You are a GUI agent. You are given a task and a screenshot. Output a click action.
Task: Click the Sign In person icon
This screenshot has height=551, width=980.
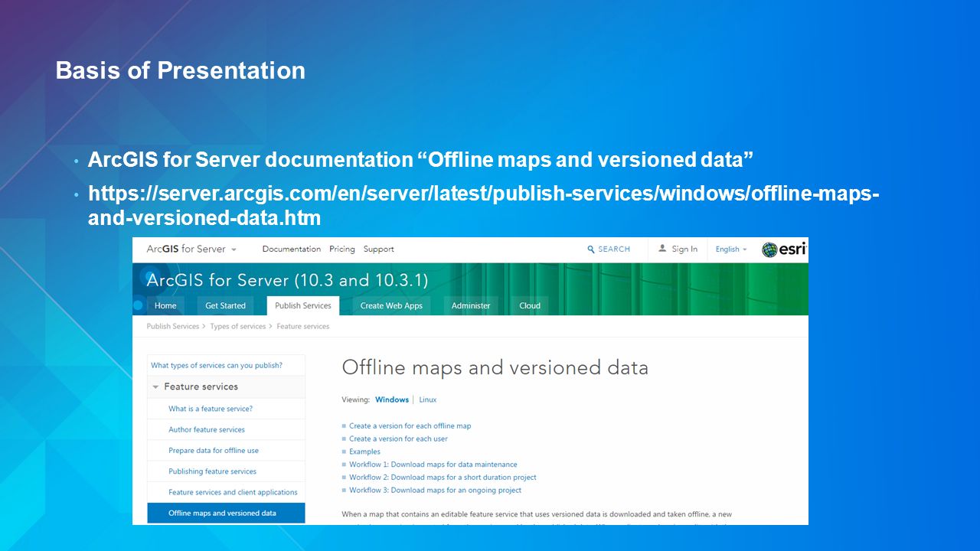point(662,249)
